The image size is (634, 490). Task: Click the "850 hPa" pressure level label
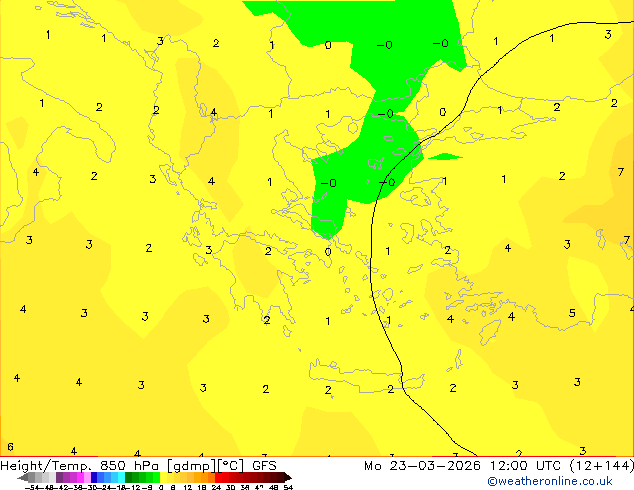[129, 466]
